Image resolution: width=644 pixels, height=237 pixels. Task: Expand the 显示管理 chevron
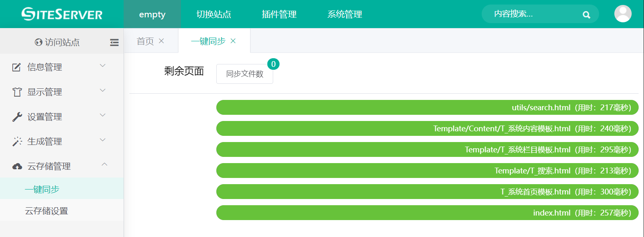point(103,90)
